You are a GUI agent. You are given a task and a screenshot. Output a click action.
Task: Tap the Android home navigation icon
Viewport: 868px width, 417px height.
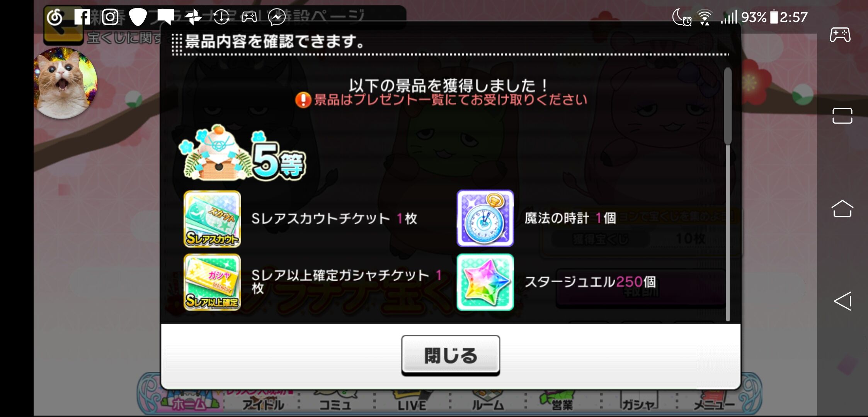(842, 209)
